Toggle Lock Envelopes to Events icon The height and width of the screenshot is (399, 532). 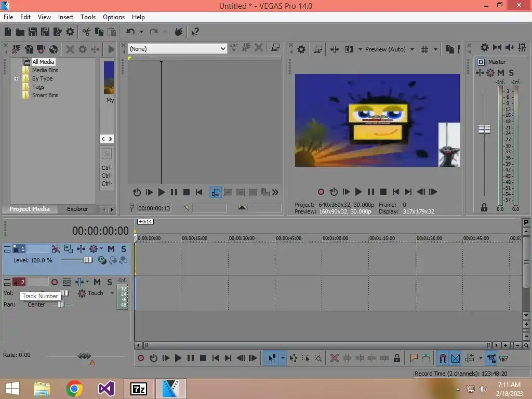(491, 358)
